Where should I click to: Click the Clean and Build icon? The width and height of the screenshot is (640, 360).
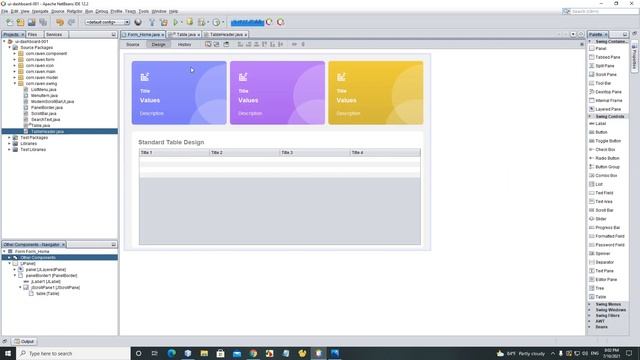[164, 22]
